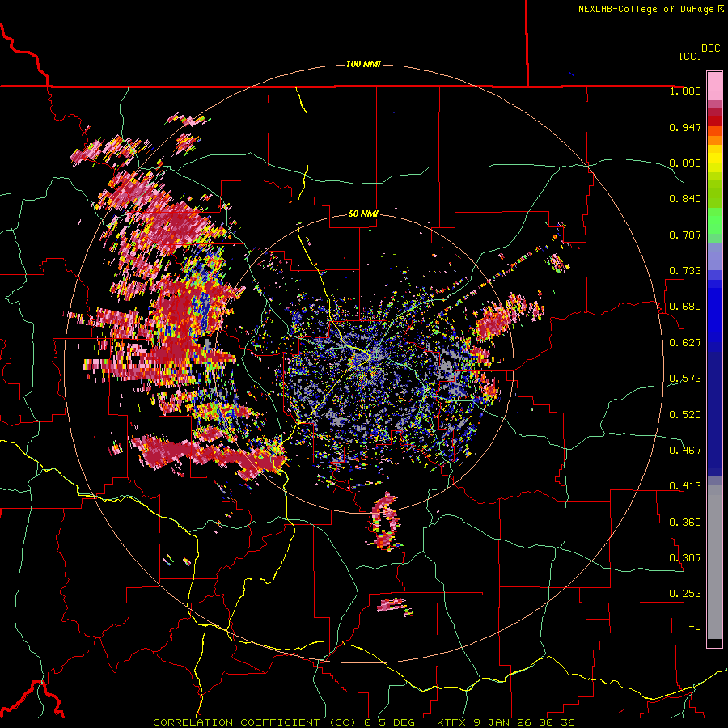Viewport: 728px width, 728px height.
Task: Click the 1.000 legend value
Action: (x=685, y=91)
